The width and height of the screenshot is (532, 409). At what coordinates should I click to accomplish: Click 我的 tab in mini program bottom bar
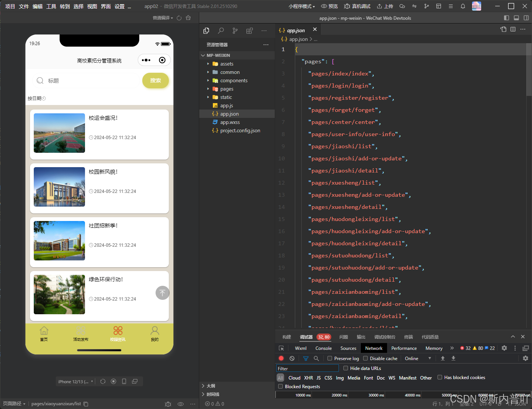tap(155, 334)
